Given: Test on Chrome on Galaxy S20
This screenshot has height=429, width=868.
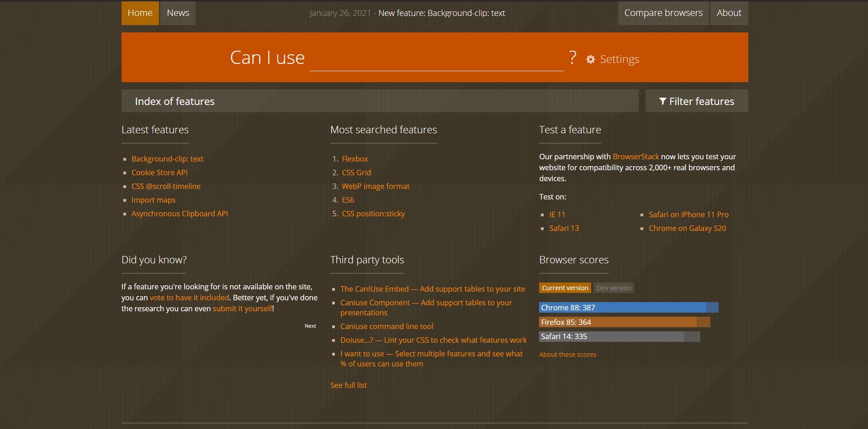Looking at the screenshot, I should pos(687,228).
